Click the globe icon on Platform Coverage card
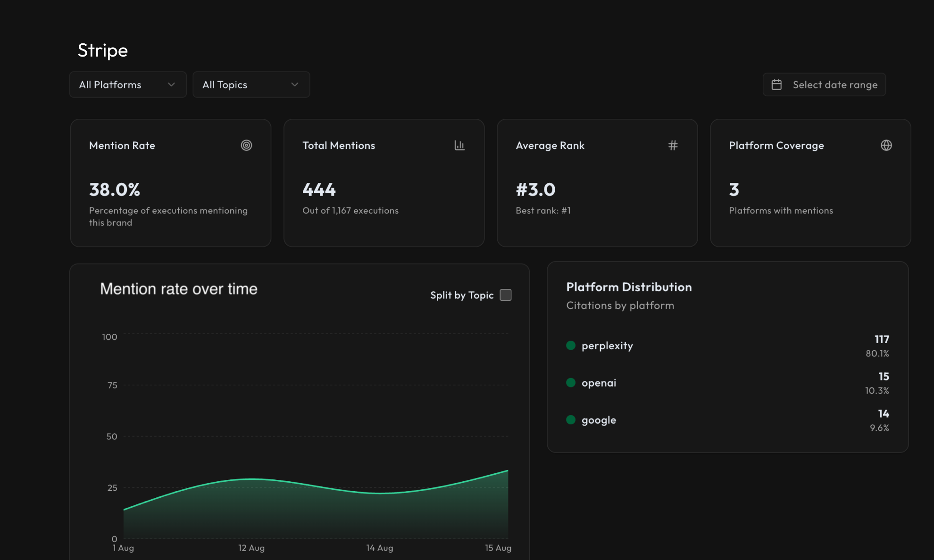 coord(886,145)
